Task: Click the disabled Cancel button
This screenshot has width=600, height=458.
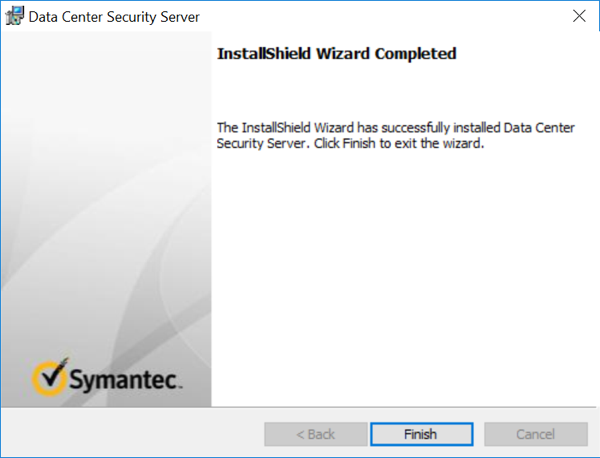Action: (x=535, y=434)
